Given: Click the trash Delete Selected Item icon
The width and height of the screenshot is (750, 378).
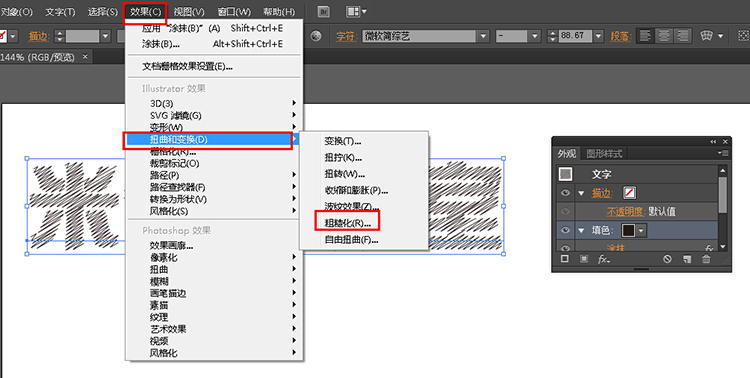Looking at the screenshot, I should (706, 259).
